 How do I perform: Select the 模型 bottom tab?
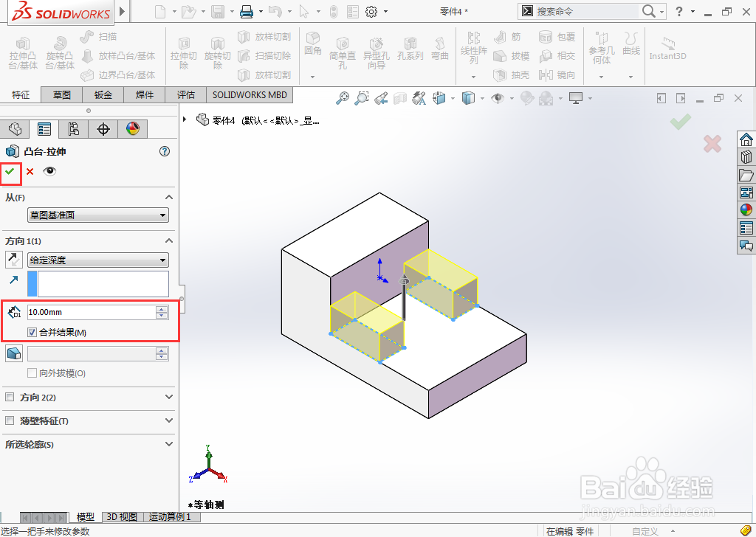pos(86,517)
